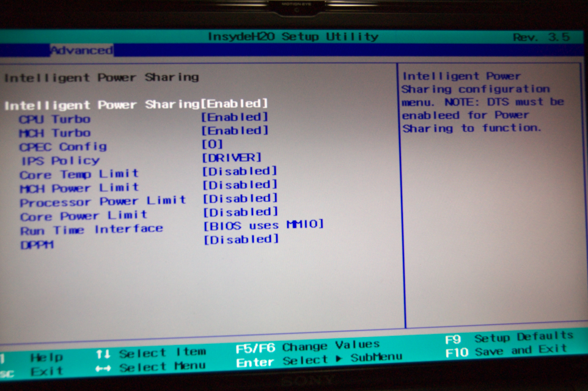This screenshot has width=588, height=391.
Task: Select the Core Temp Limit setting label
Action: pos(79,174)
